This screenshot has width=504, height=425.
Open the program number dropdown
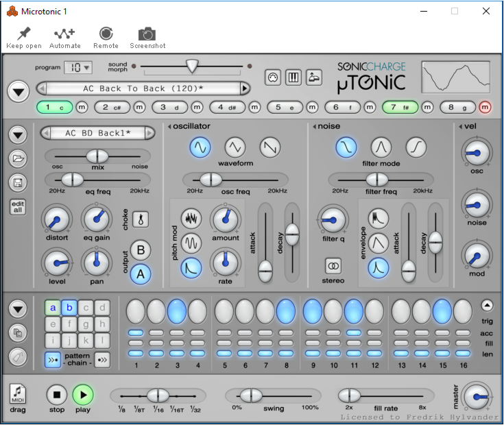[78, 67]
